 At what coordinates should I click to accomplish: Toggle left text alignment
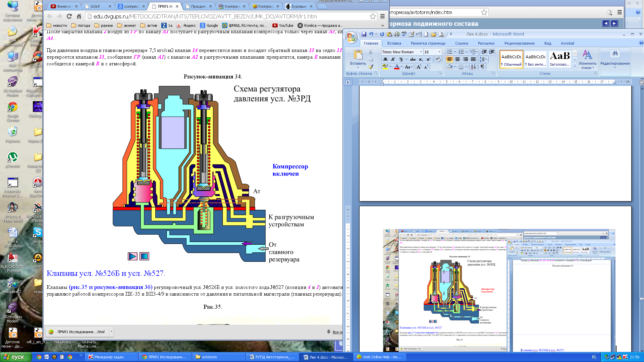[x=450, y=59]
